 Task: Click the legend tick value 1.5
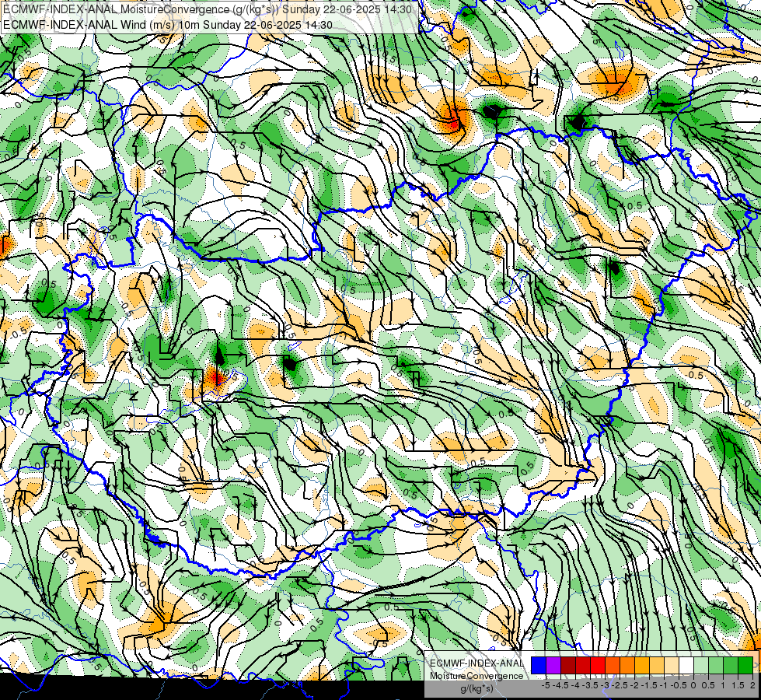click(x=738, y=685)
